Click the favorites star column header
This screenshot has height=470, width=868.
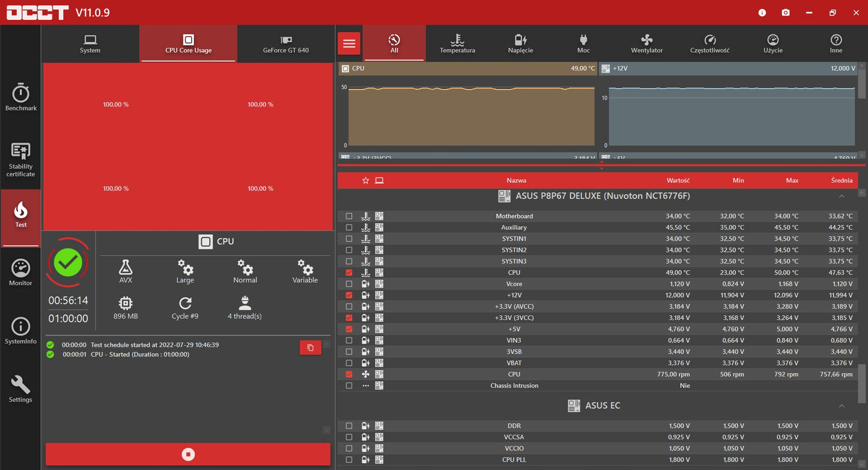pos(365,180)
